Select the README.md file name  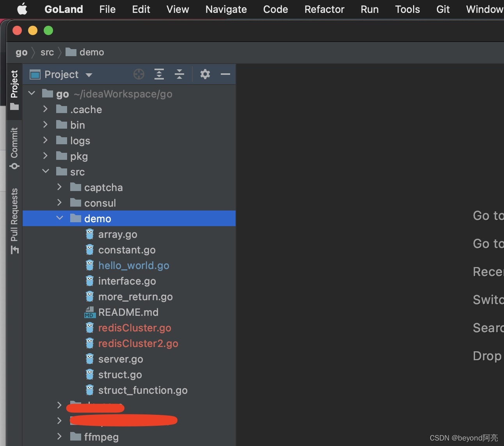click(x=128, y=312)
